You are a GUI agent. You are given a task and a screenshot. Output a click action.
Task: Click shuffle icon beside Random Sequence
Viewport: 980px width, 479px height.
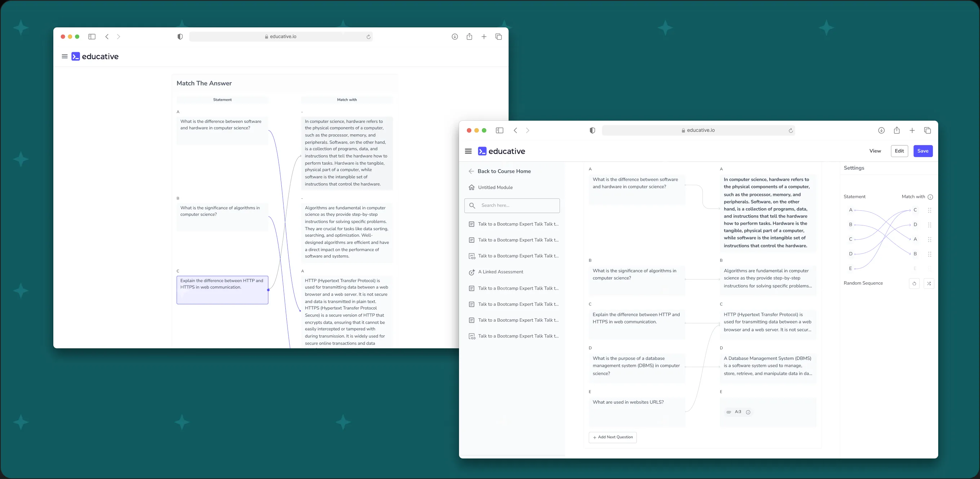click(x=929, y=283)
